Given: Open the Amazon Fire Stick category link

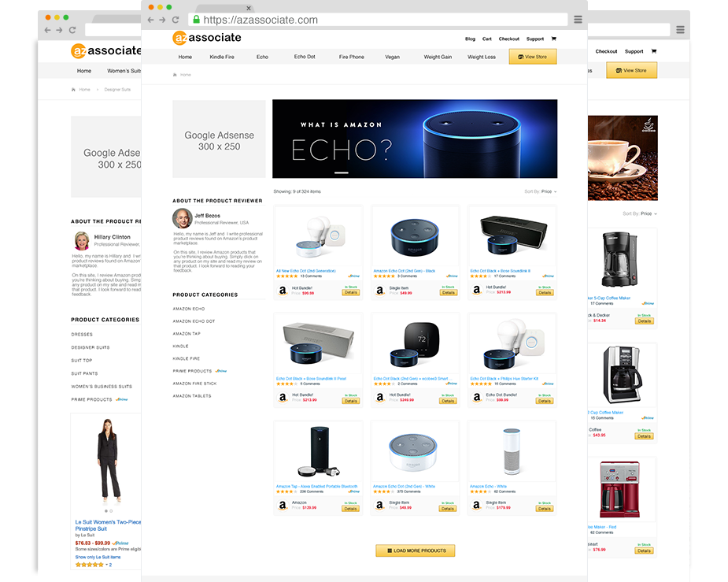Looking at the screenshot, I should pyautogui.click(x=194, y=384).
